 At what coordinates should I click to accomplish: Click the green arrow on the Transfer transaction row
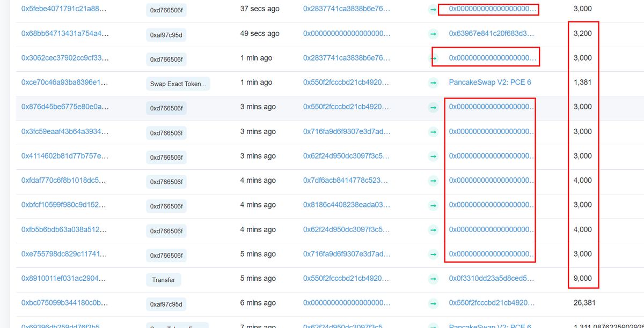(433, 279)
